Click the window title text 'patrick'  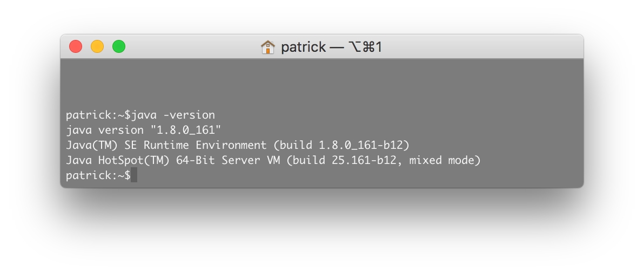(303, 47)
